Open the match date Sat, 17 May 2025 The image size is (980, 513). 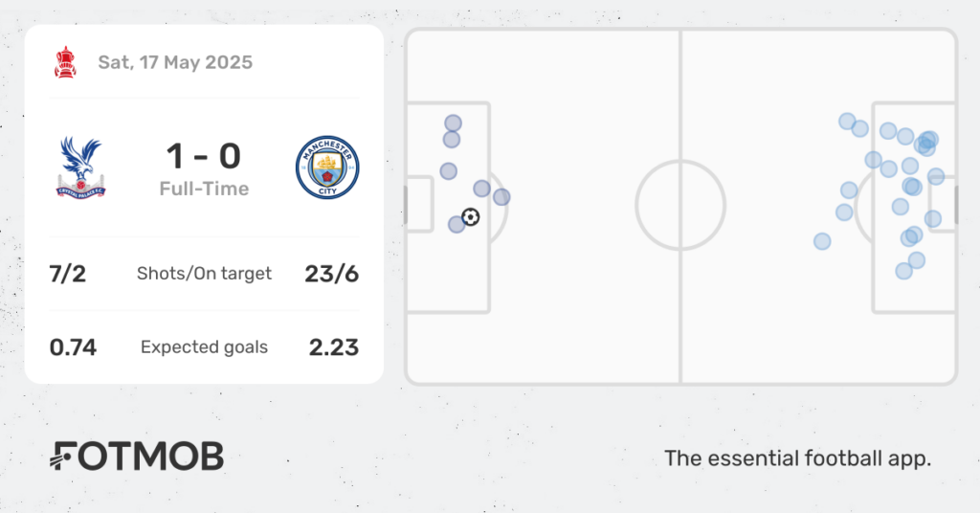[x=175, y=62]
